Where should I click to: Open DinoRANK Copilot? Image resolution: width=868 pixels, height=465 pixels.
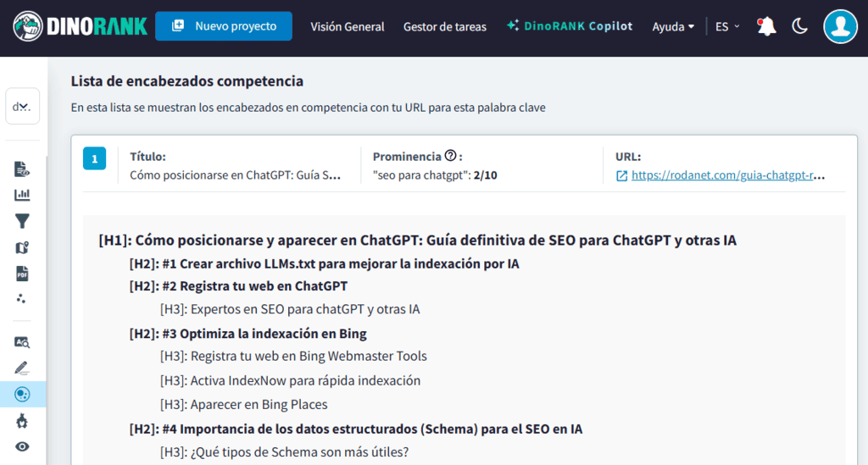point(570,26)
